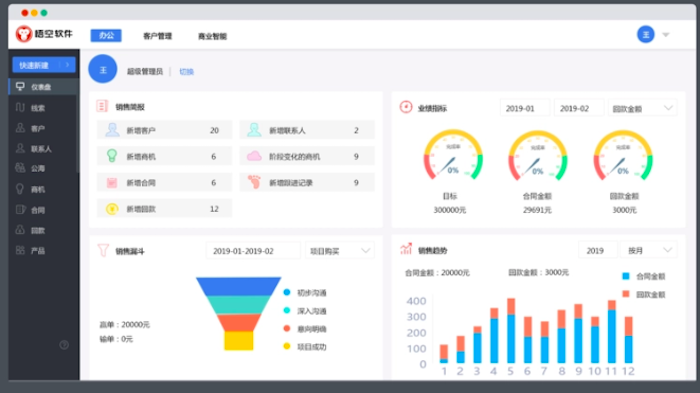Click the 阶段变化的商机 pink cloud icon
700x393 pixels.
[x=254, y=156]
